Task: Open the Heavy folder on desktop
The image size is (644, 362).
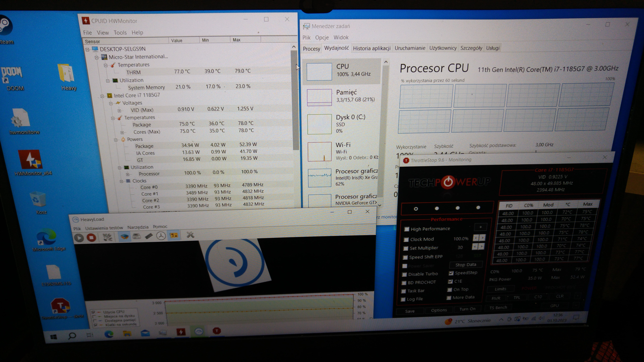Action: [67, 77]
